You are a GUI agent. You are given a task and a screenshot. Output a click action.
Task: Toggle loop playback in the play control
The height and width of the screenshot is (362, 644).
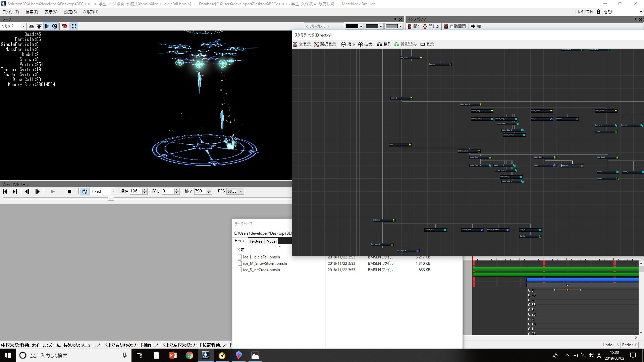tap(85, 192)
